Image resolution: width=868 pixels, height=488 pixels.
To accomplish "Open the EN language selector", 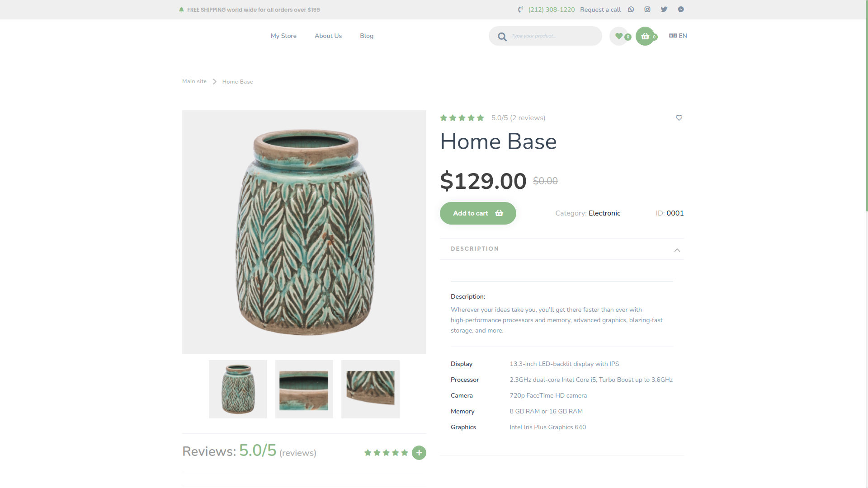I will [678, 36].
